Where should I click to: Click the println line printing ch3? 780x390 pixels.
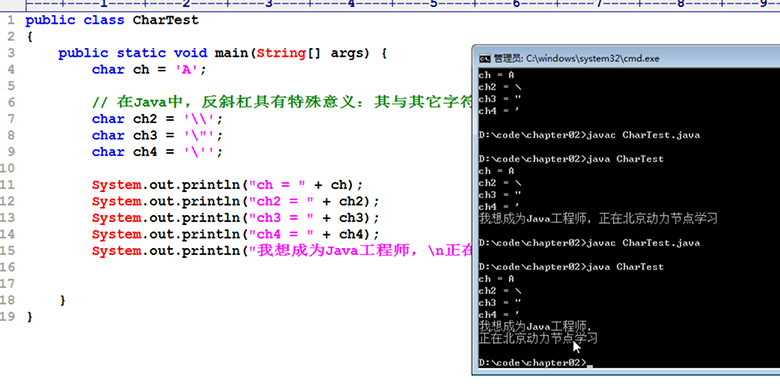coord(236,218)
